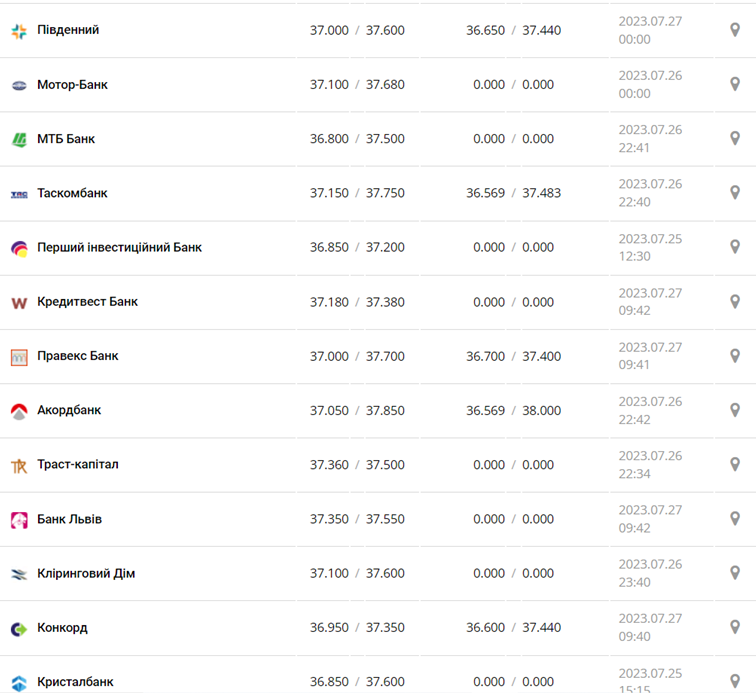
Task: Click the Мотор-Банк logo icon
Action: click(19, 85)
